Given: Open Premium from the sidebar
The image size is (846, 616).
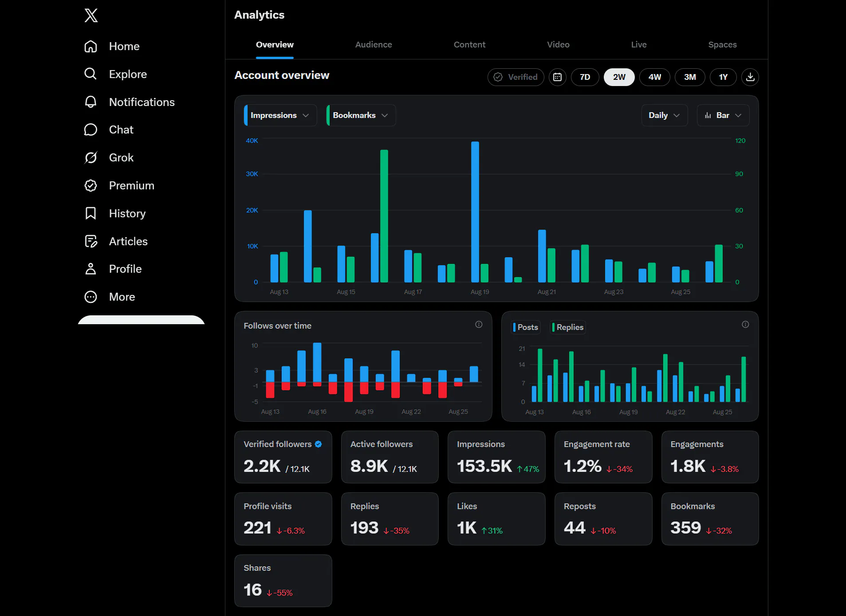Looking at the screenshot, I should click(x=132, y=185).
